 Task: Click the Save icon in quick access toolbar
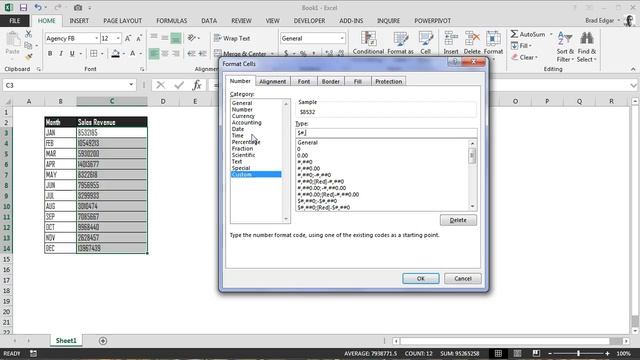(23, 7)
